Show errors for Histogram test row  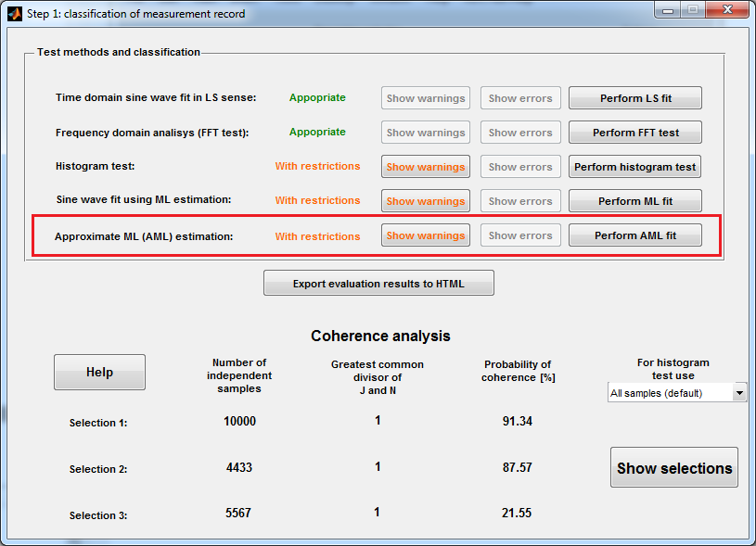pos(520,167)
